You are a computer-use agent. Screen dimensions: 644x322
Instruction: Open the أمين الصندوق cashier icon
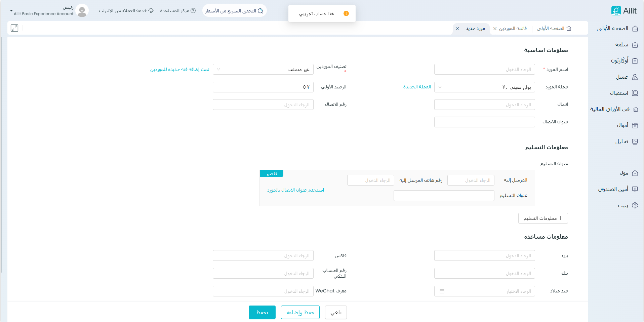pos(635,189)
